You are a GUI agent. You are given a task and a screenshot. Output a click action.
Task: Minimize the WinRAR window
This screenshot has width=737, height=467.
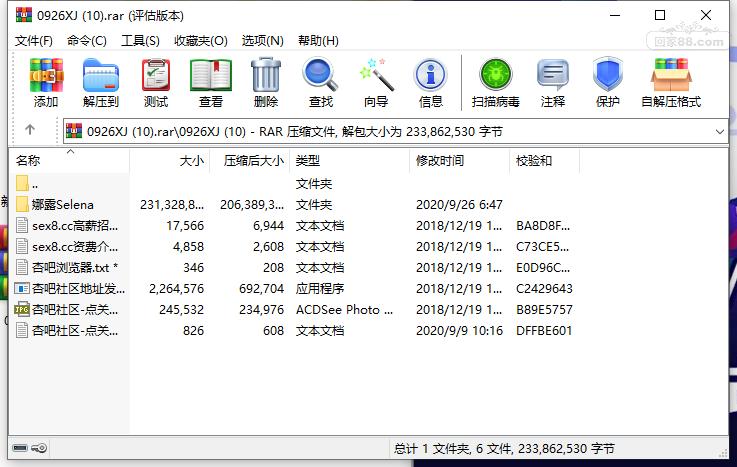pyautogui.click(x=615, y=15)
